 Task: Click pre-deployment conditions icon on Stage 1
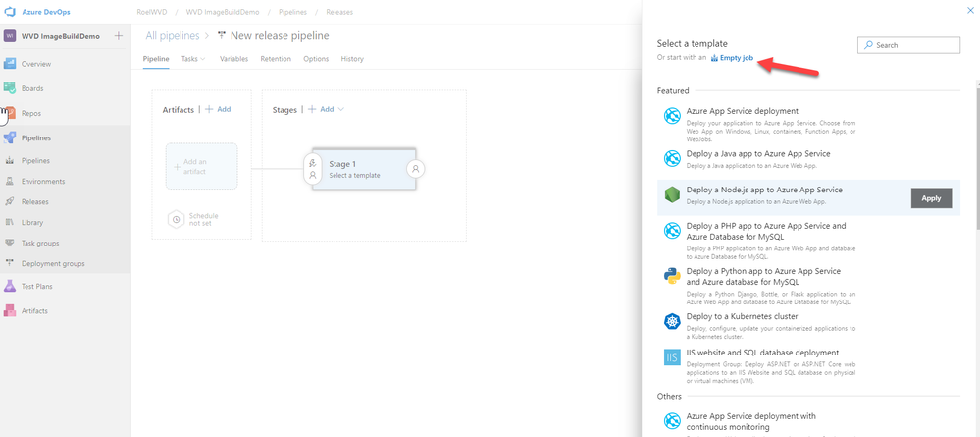(x=313, y=169)
